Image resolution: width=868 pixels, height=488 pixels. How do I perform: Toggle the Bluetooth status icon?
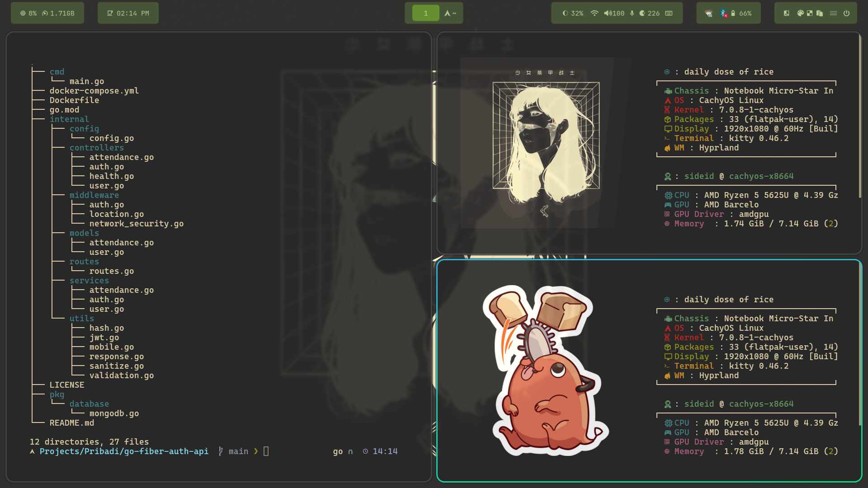click(723, 13)
